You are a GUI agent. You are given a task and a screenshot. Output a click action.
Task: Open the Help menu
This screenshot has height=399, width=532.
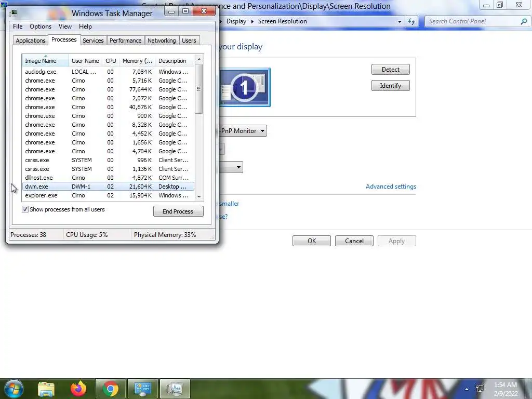point(85,26)
